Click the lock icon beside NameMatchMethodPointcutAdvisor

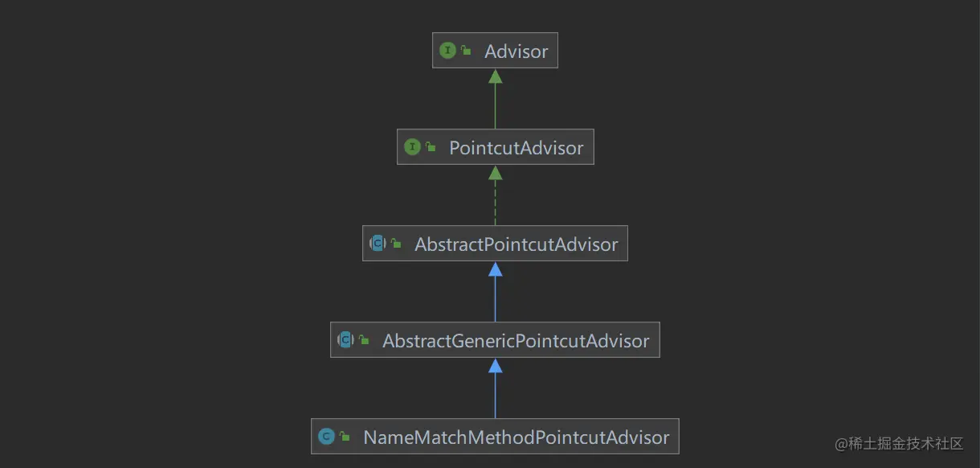coord(345,437)
